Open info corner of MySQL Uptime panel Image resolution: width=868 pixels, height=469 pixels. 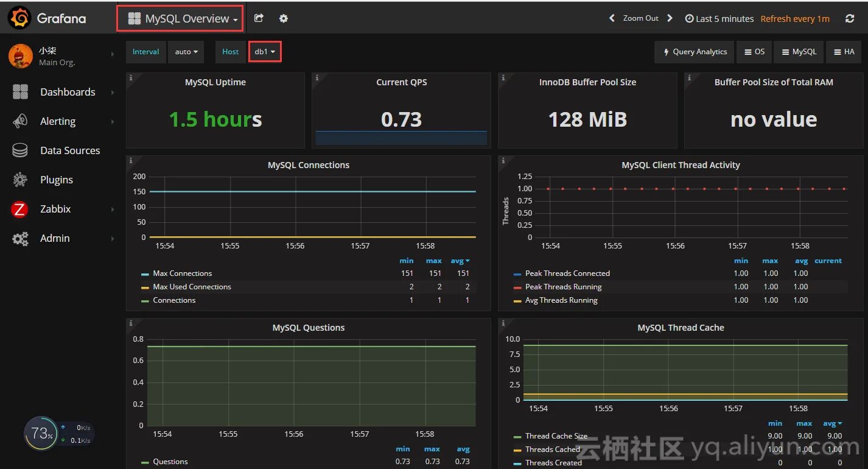pyautogui.click(x=131, y=78)
